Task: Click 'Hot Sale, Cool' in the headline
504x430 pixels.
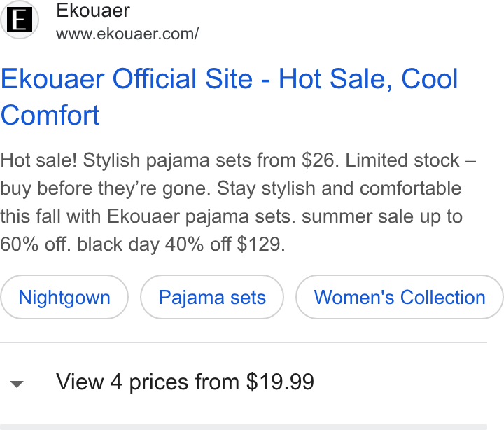Action: tap(368, 79)
